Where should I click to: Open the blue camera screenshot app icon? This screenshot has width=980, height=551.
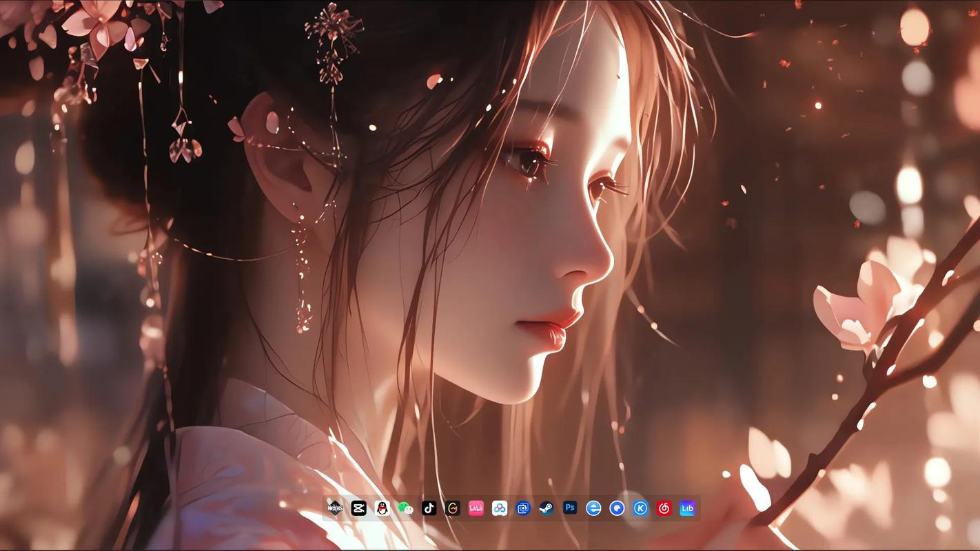pos(523,508)
